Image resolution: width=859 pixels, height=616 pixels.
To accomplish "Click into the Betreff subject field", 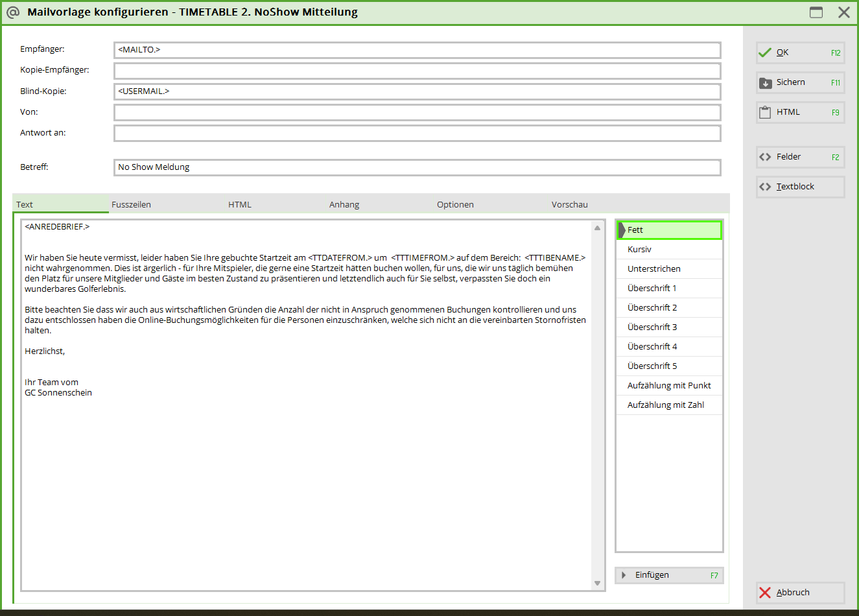I will (417, 167).
